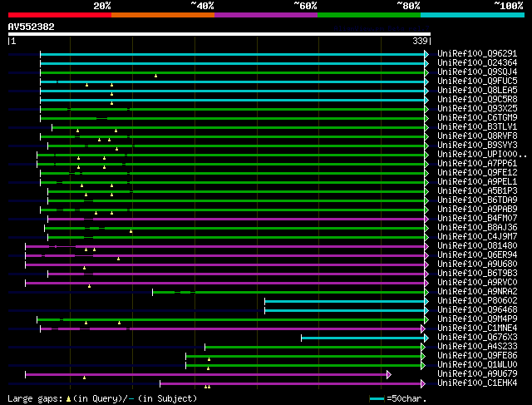Open the UniRef100_B9SVY3 label
This screenshot has width=532, height=405.
point(477,146)
